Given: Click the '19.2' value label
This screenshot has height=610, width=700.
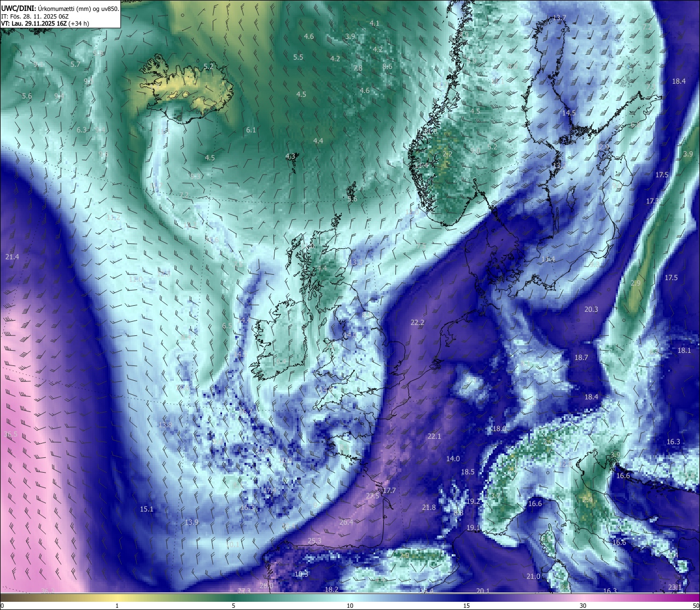Looking at the screenshot, I should (473, 502).
